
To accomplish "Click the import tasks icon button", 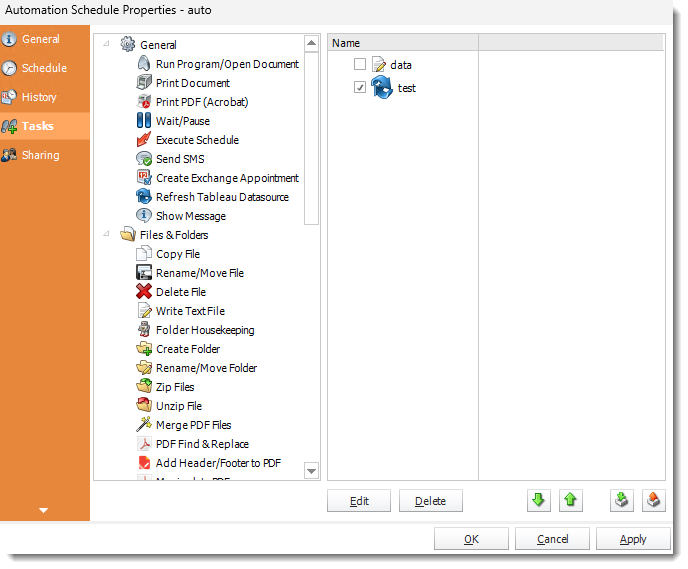I will (x=622, y=500).
